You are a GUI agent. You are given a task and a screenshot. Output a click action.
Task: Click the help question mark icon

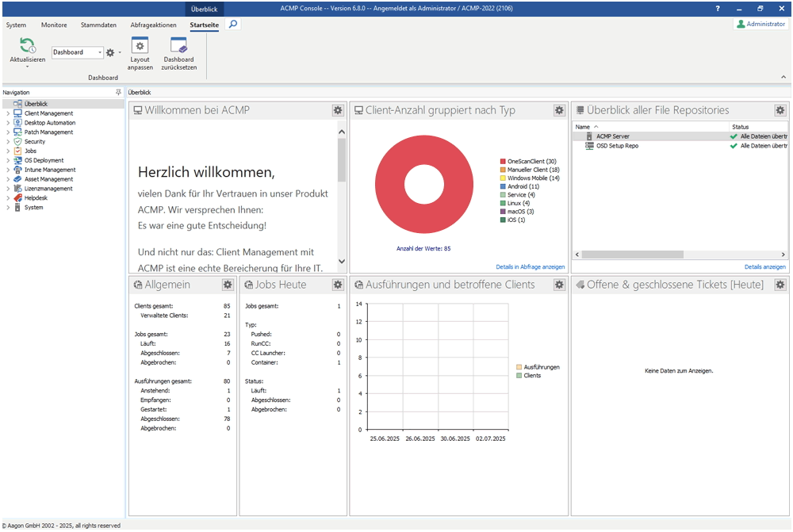718,9
